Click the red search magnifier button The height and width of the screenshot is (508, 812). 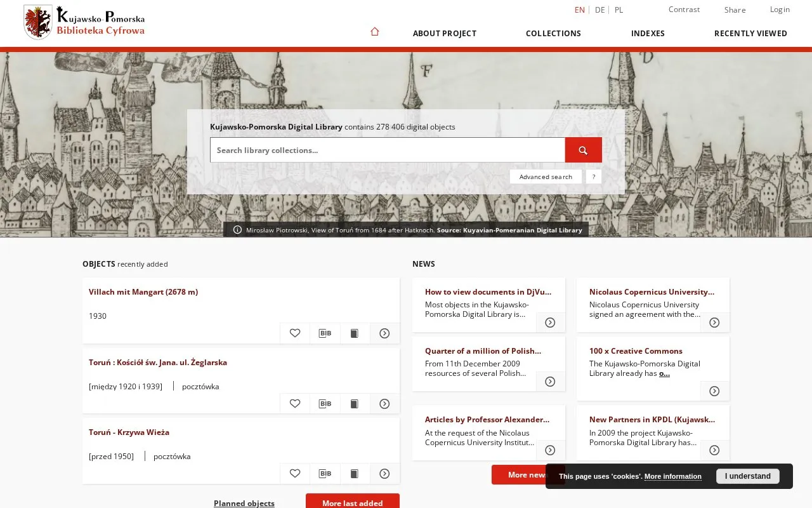pyautogui.click(x=583, y=150)
